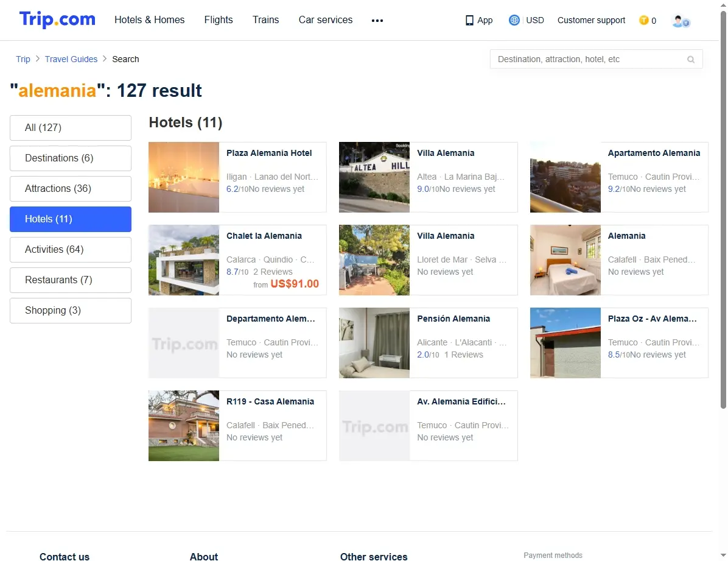Click the Other services footer heading
Image resolution: width=728 pixels, height=561 pixels.
tap(374, 556)
